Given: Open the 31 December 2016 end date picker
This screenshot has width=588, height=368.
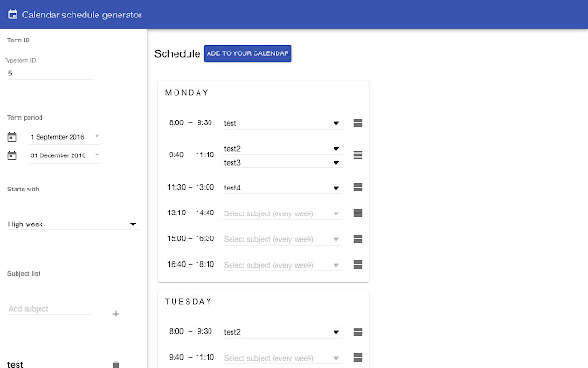Looking at the screenshot, I should [65, 155].
